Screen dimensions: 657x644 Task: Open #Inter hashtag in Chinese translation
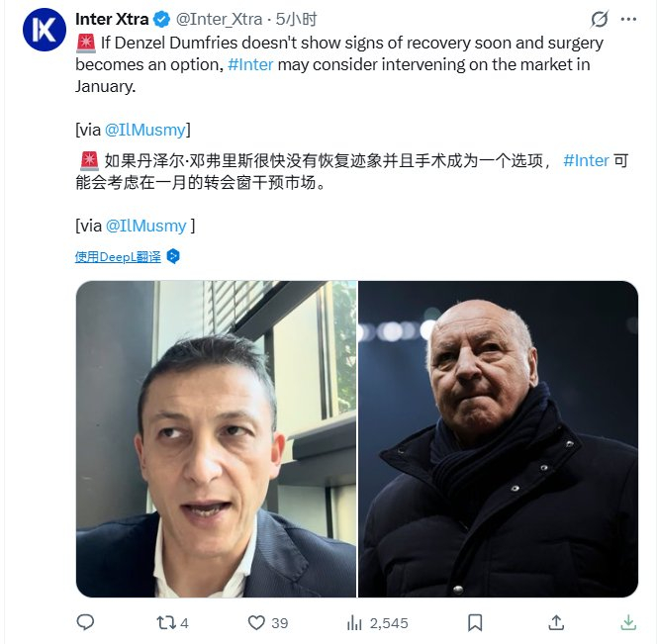586,160
